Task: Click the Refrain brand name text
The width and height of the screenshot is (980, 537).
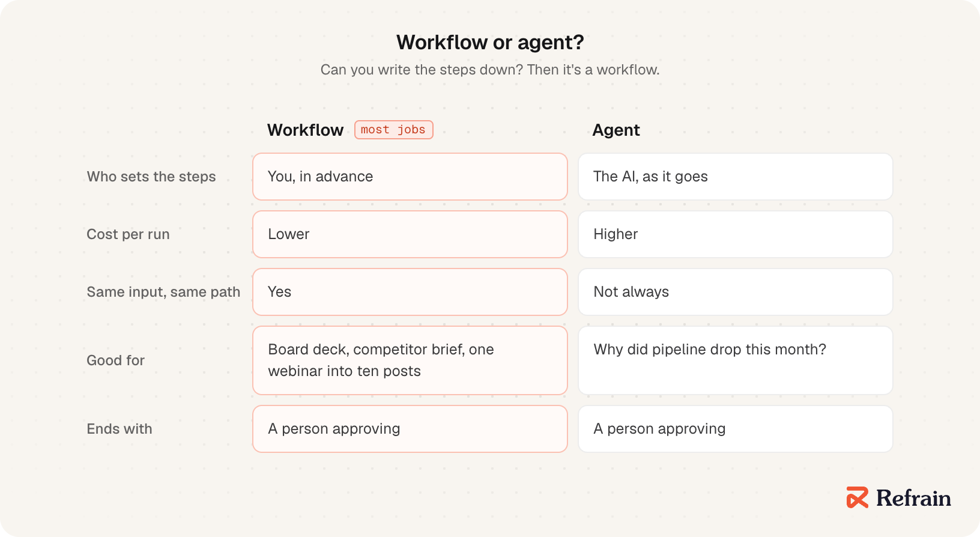Action: 913,498
